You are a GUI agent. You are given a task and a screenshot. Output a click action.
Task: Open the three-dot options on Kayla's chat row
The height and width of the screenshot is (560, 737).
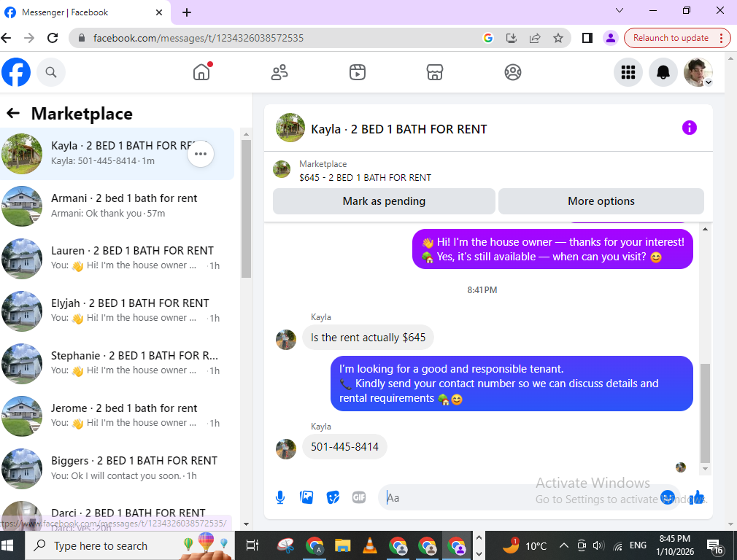click(201, 154)
